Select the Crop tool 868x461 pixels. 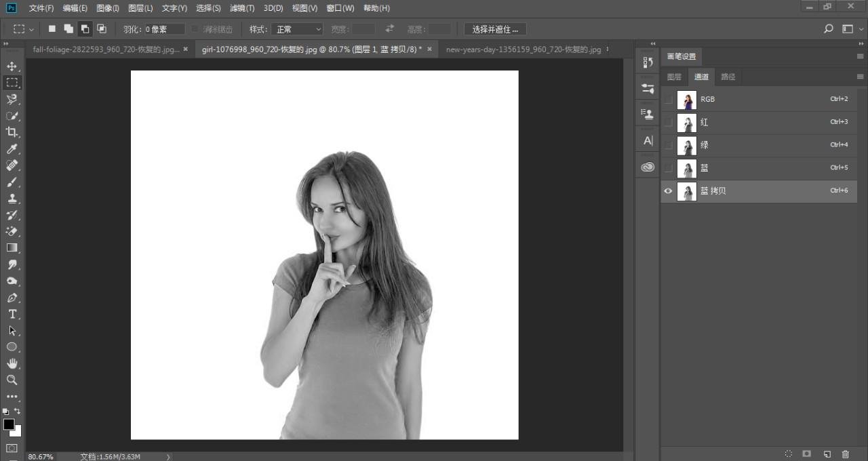pyautogui.click(x=12, y=132)
